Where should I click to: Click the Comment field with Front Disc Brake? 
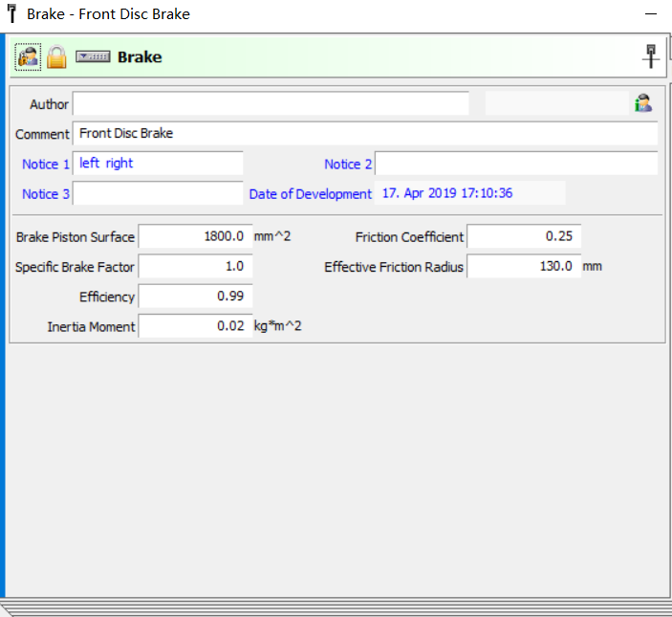pyautogui.click(x=364, y=134)
